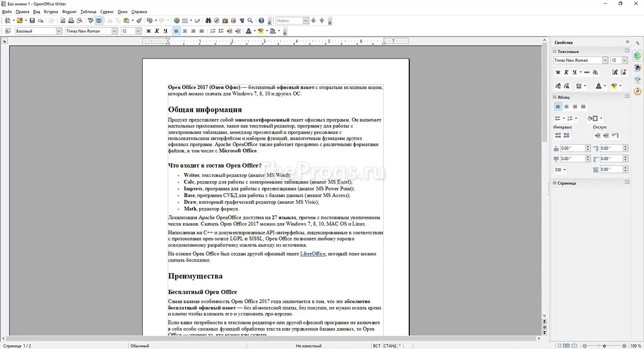Click Decrease Indent icon in formatting toolbar
The image size is (644, 349).
(x=230, y=31)
